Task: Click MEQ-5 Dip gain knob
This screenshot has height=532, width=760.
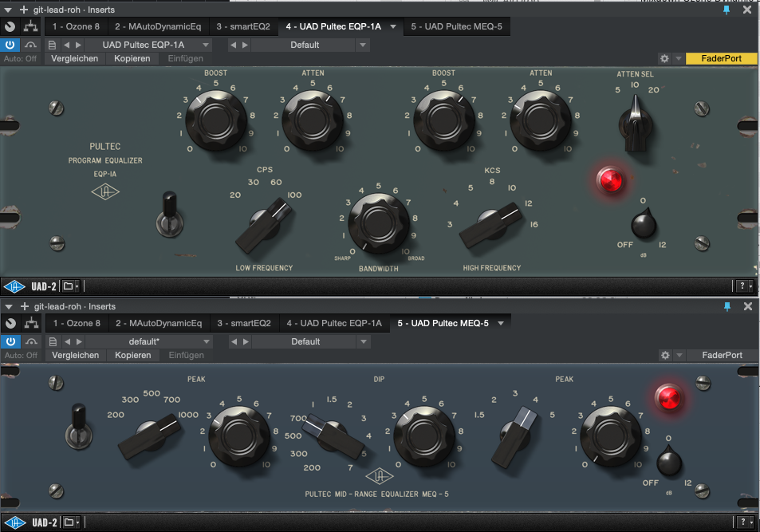Action: [x=424, y=436]
